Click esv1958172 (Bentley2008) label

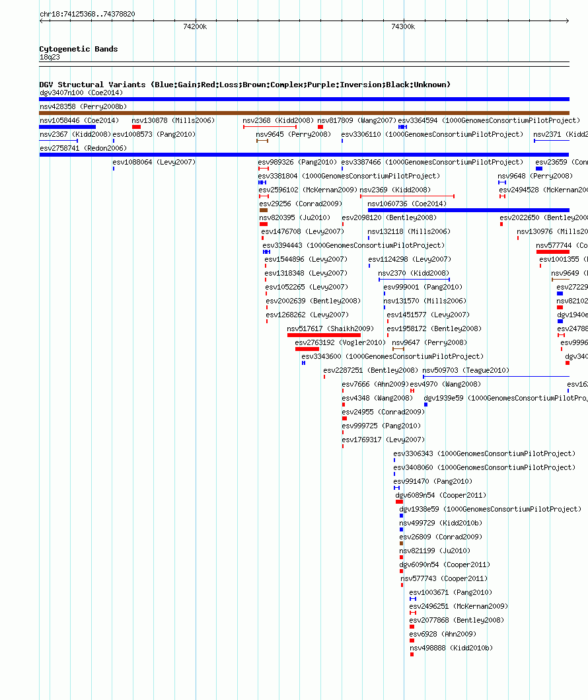[434, 328]
